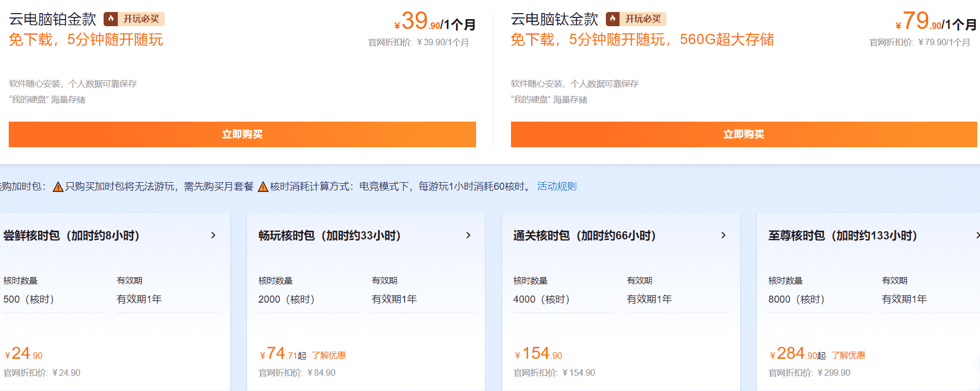Viewport: 980px width, 391px height.
Task: Click 了解优惠 on the 畅玩核时包 card
Action: tap(329, 356)
